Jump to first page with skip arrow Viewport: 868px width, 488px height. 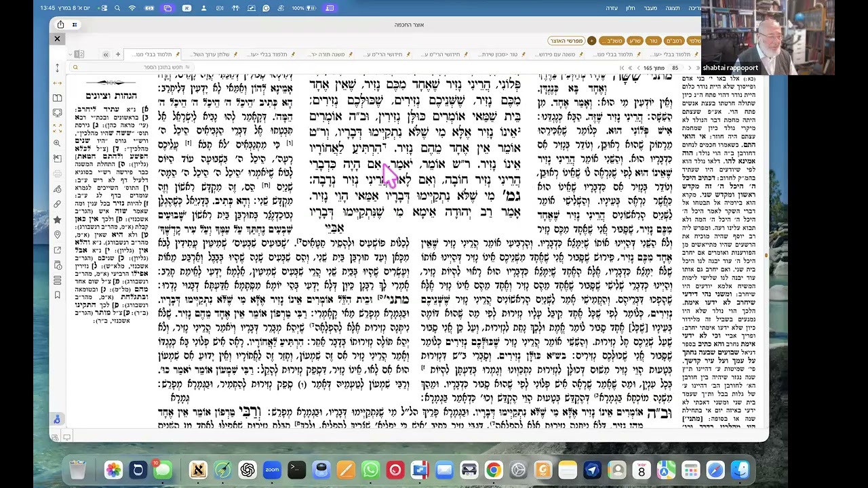[621, 68]
